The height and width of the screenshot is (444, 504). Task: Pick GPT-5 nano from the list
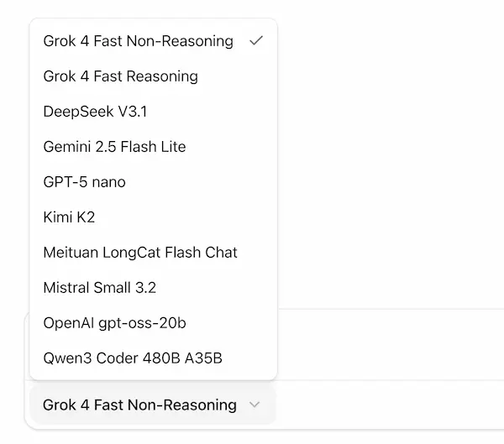click(154, 182)
